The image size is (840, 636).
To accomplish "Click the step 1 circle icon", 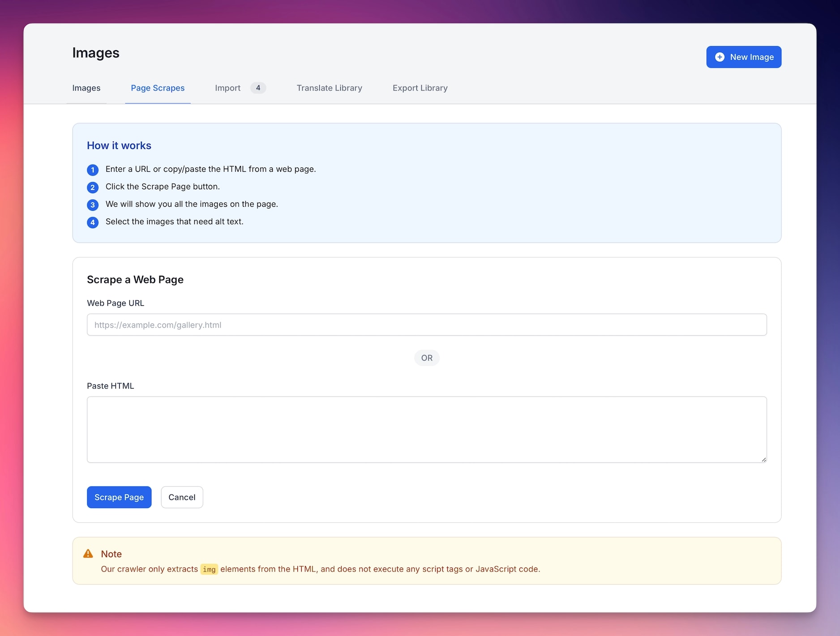I will click(93, 170).
